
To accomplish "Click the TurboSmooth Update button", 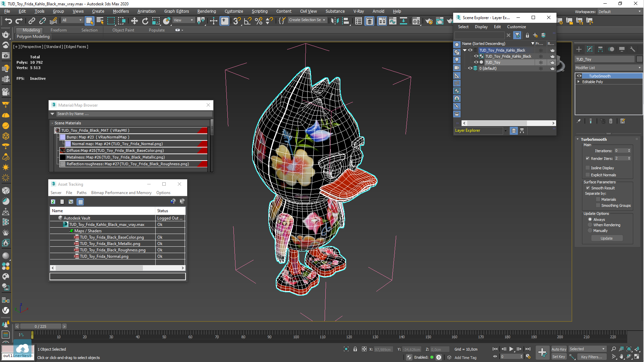I will pos(606,238).
